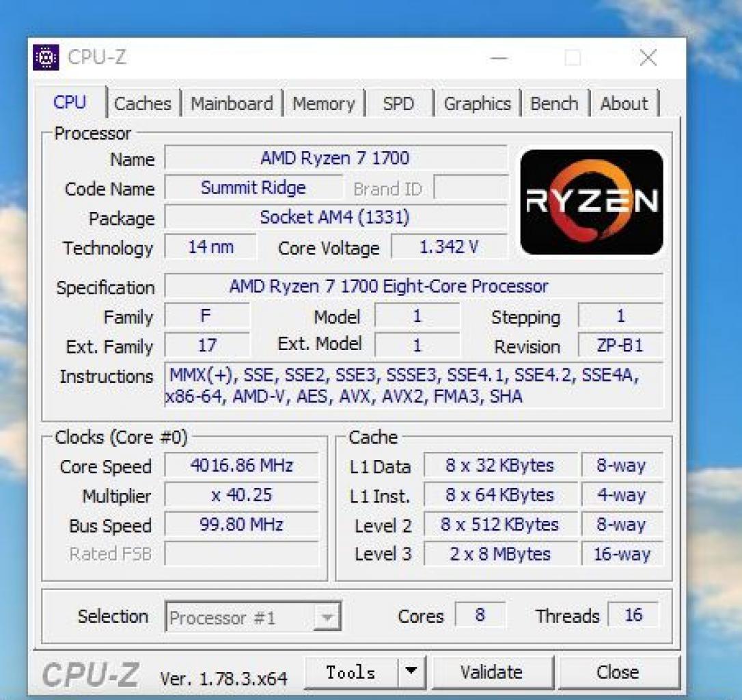742x700 pixels.
Task: Switch to the Bench tab
Action: coord(554,103)
